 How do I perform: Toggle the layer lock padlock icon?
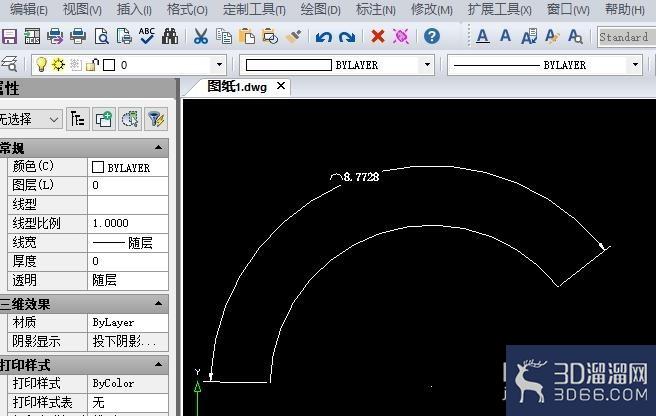pos(92,65)
